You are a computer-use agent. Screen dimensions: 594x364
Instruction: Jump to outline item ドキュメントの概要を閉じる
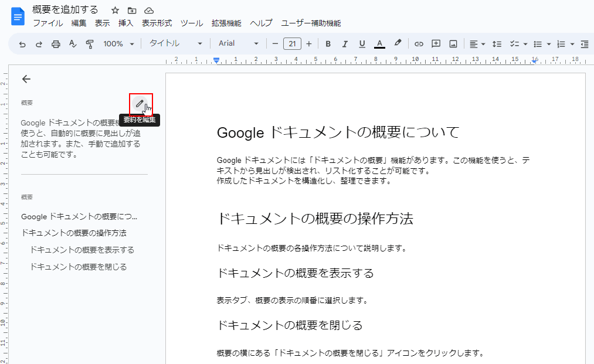79,267
